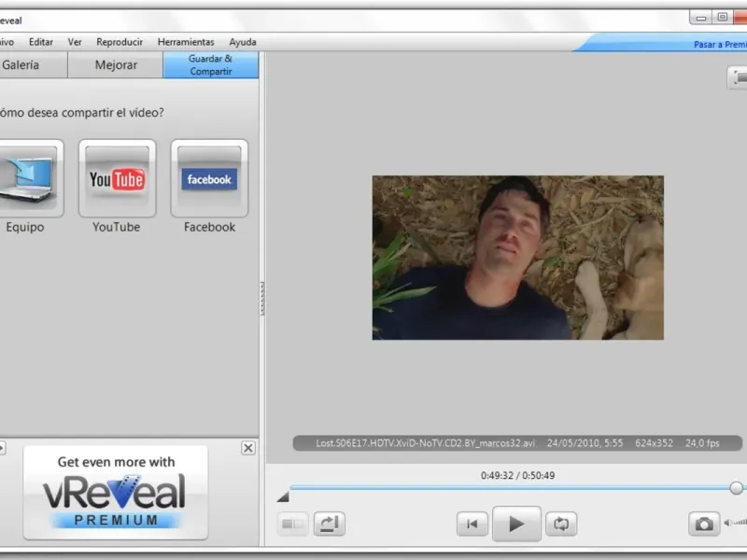Jump to the video start
The image size is (747, 560).
[x=472, y=524]
